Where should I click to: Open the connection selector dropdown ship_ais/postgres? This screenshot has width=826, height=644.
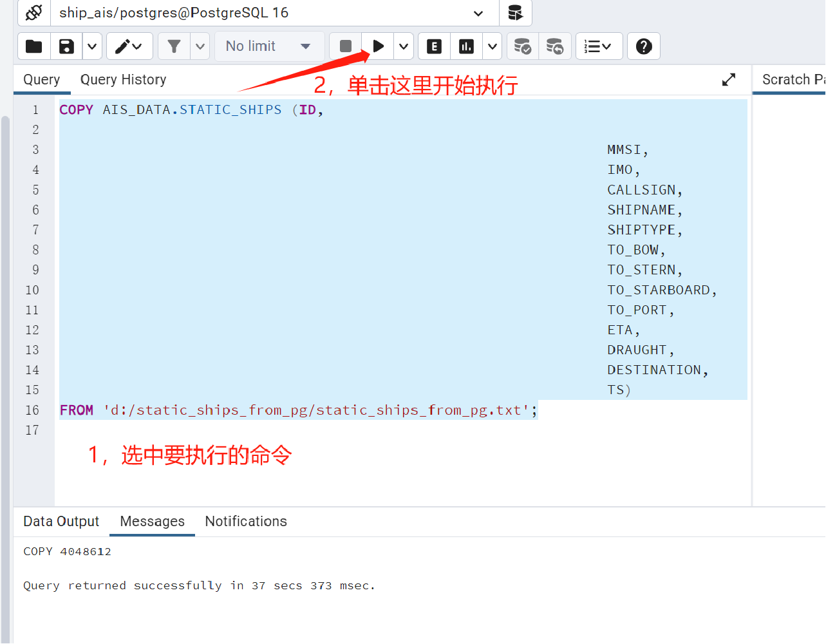point(275,13)
